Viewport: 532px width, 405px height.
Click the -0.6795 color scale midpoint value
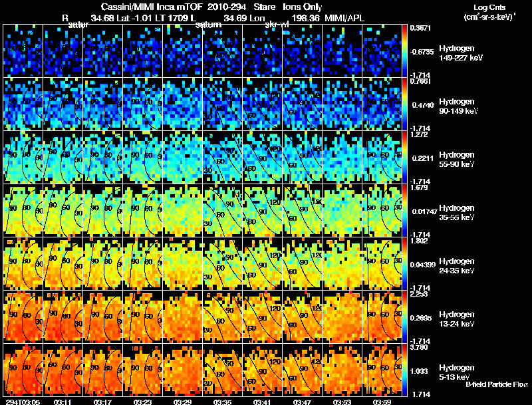tap(422, 52)
